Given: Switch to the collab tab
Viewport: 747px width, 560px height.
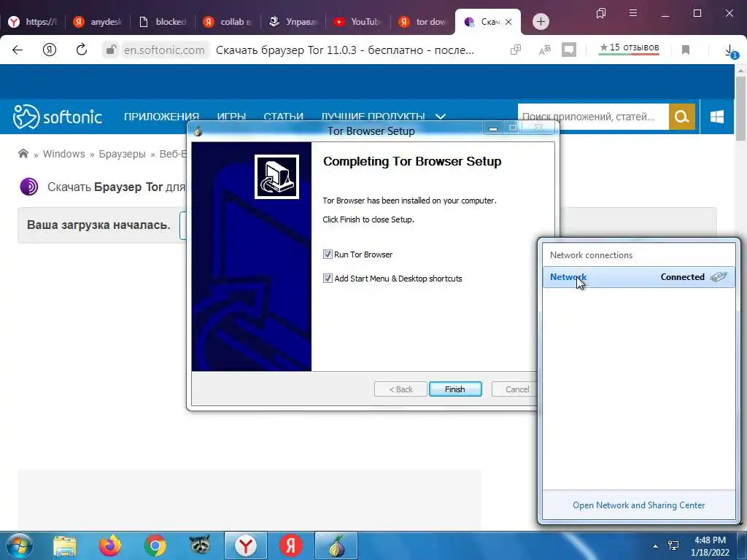Looking at the screenshot, I should (228, 21).
